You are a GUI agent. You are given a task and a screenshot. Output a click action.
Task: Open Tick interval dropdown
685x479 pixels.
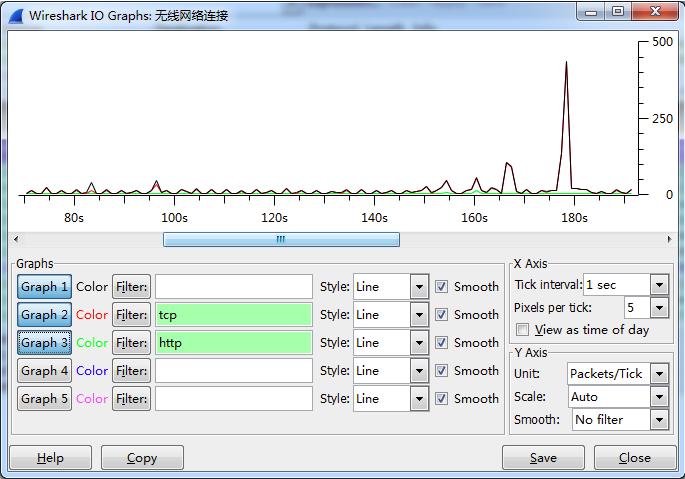(x=659, y=285)
